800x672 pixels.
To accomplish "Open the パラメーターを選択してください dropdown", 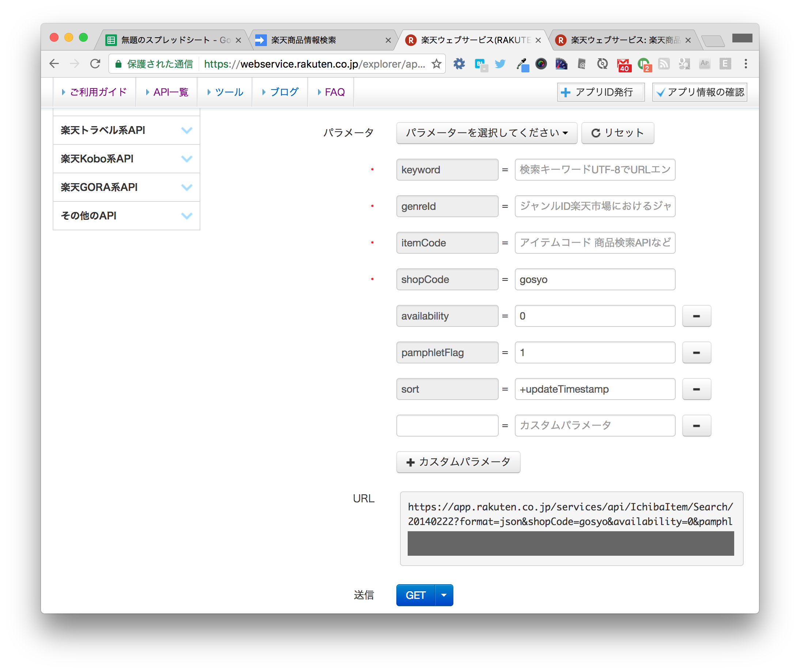I will (487, 133).
